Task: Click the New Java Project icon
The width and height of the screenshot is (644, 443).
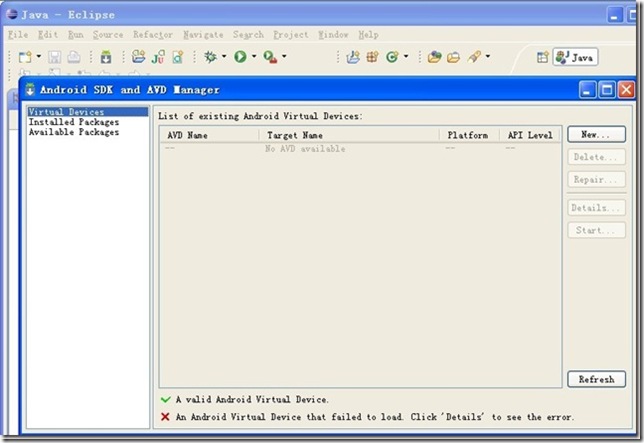Action: [x=353, y=57]
